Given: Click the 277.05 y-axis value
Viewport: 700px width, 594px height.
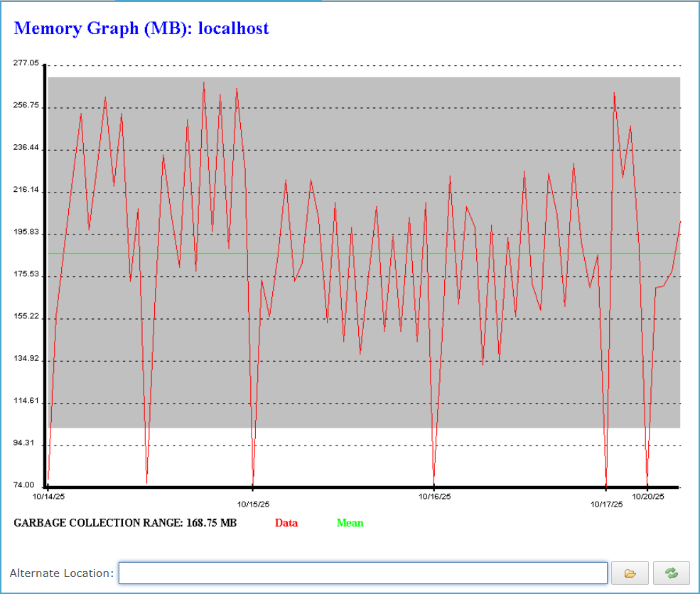Looking at the screenshot, I should pos(26,63).
